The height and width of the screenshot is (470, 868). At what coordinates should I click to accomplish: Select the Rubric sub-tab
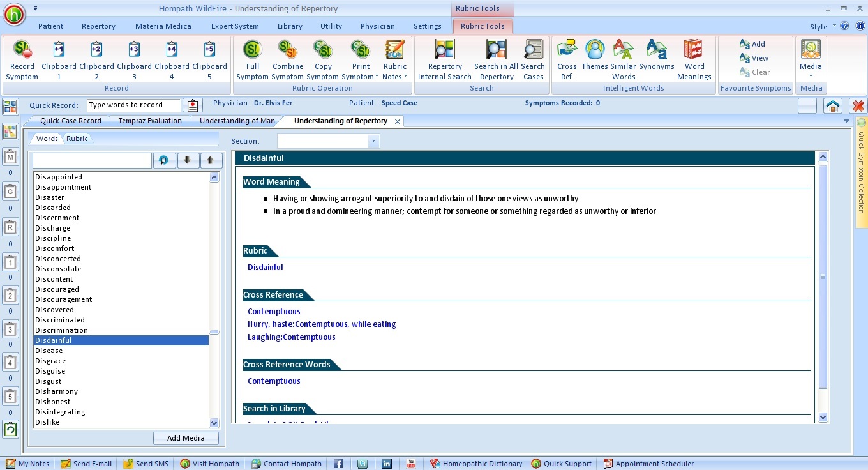tap(77, 139)
